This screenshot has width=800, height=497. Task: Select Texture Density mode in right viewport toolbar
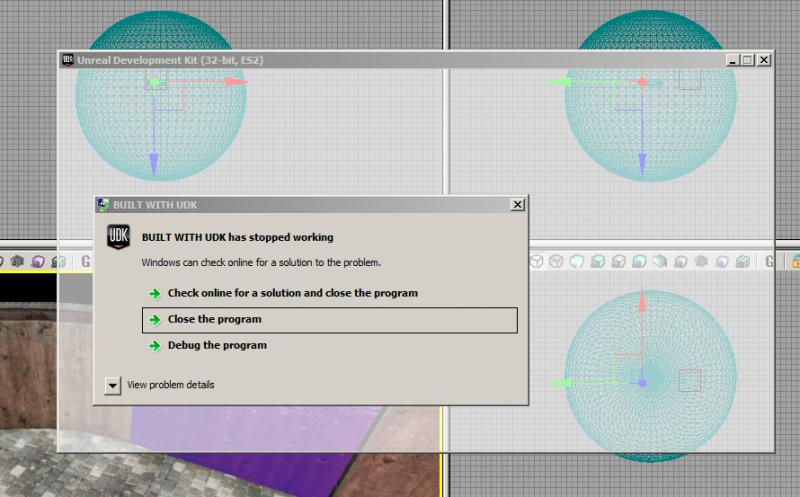click(x=681, y=262)
